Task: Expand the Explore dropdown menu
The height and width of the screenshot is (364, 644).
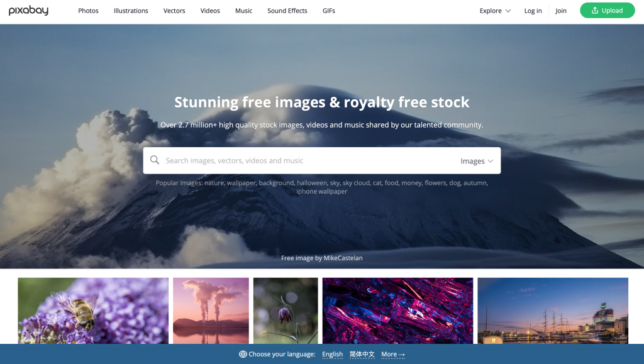Action: [495, 11]
